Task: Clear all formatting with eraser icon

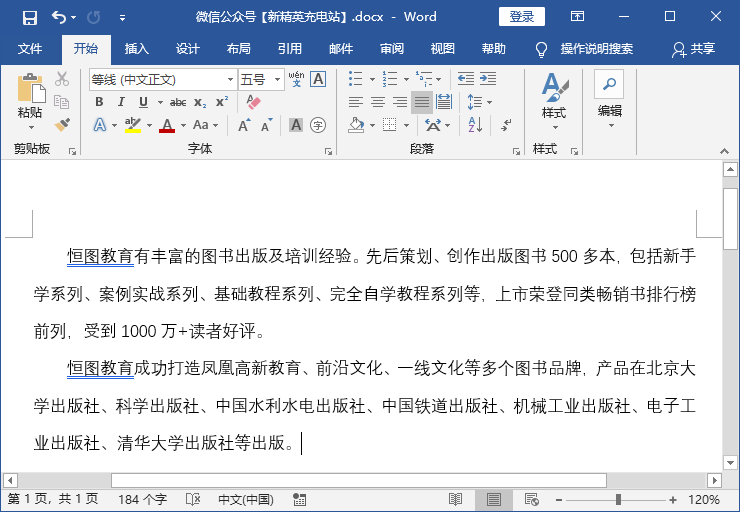Action: [x=253, y=101]
